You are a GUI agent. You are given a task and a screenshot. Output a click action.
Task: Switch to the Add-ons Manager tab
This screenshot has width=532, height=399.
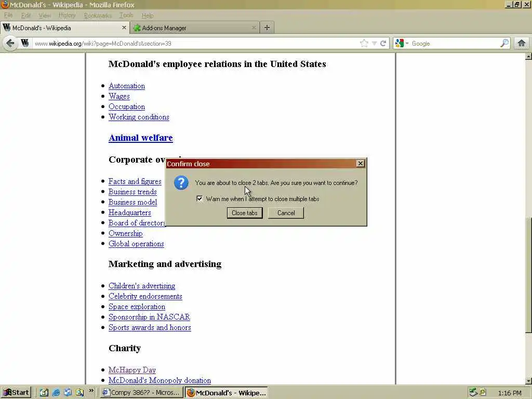[x=195, y=28]
